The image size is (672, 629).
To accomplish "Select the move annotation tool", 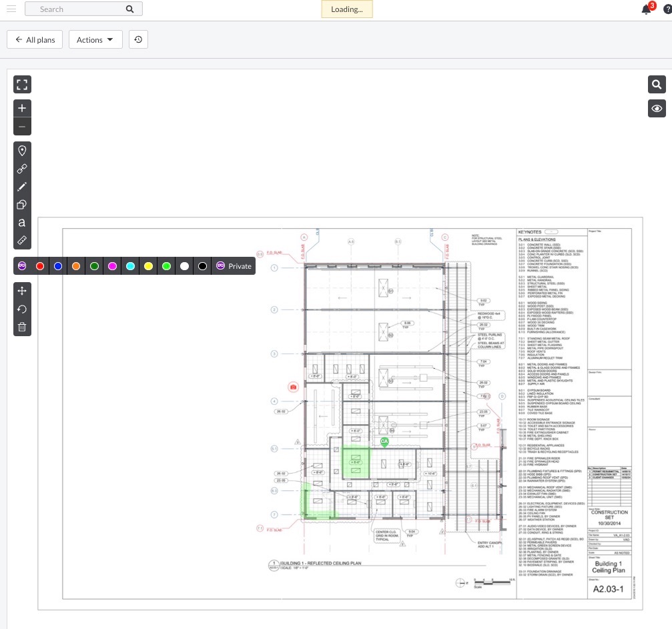I will point(22,291).
